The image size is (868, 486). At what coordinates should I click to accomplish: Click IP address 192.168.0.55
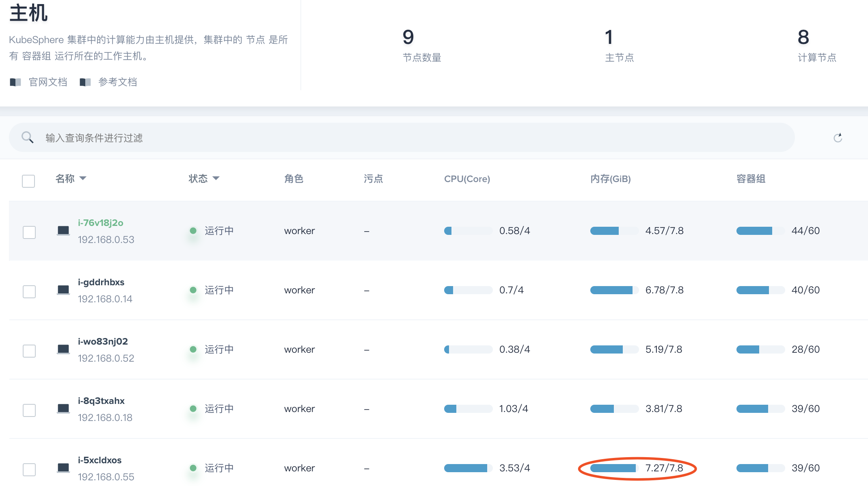[x=106, y=477]
